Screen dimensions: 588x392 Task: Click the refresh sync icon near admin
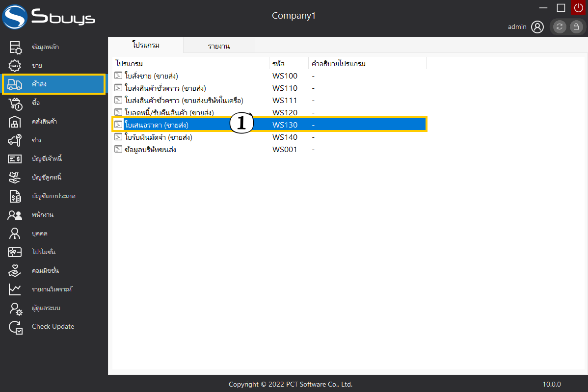point(560,27)
